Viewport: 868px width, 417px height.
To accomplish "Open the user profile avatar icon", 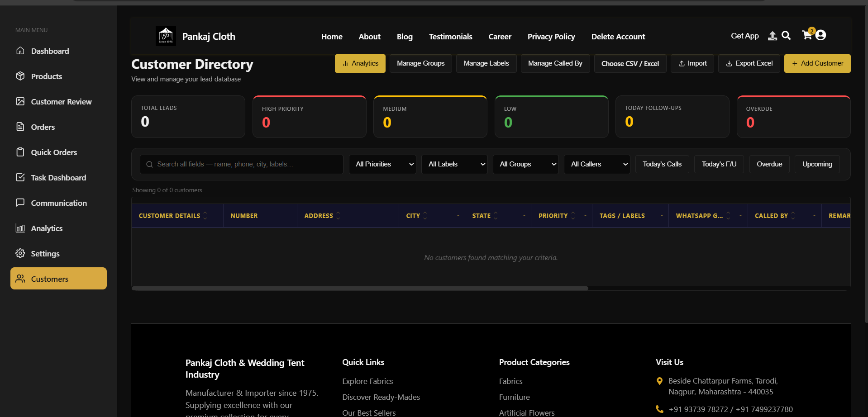I will point(820,35).
